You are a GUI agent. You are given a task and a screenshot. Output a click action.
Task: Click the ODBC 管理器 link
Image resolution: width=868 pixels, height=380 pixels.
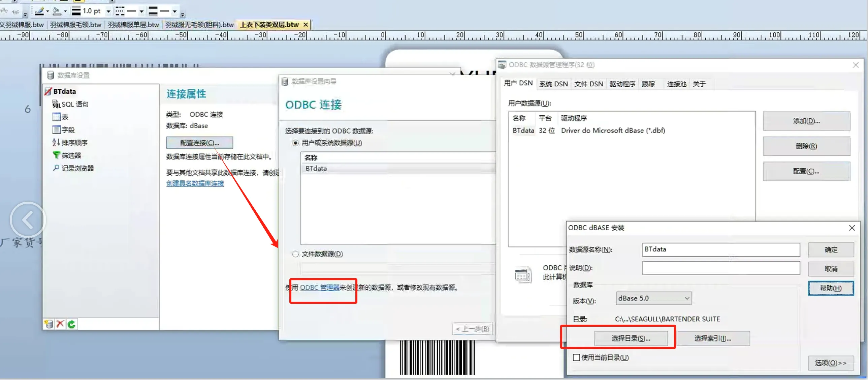(x=319, y=288)
